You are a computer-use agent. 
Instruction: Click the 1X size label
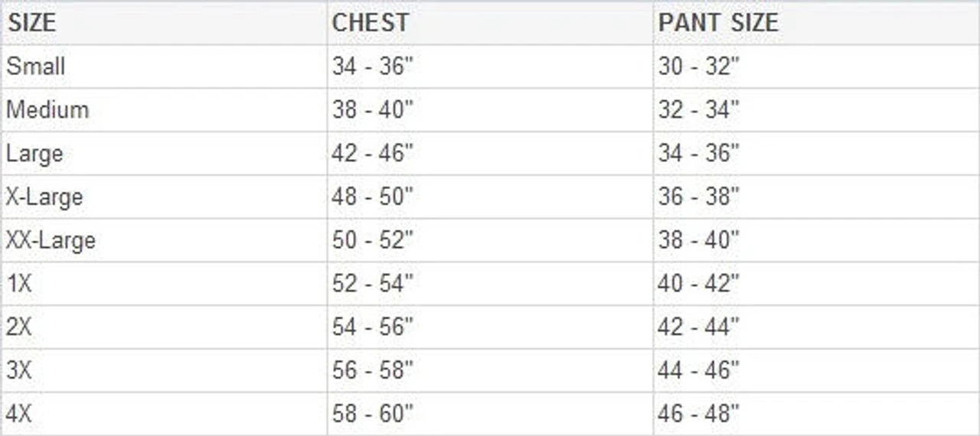pyautogui.click(x=19, y=285)
